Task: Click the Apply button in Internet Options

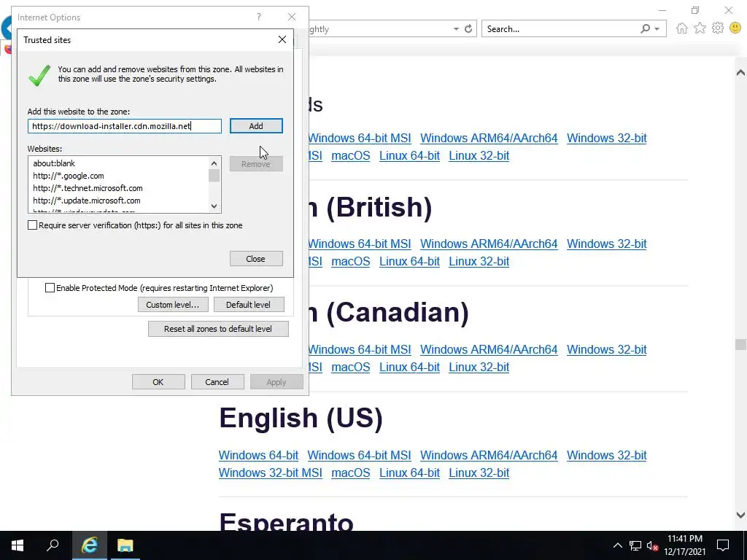Action: pos(276,382)
